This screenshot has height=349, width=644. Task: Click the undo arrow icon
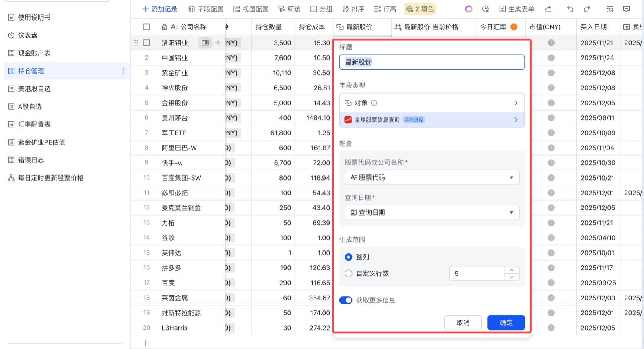point(570,9)
